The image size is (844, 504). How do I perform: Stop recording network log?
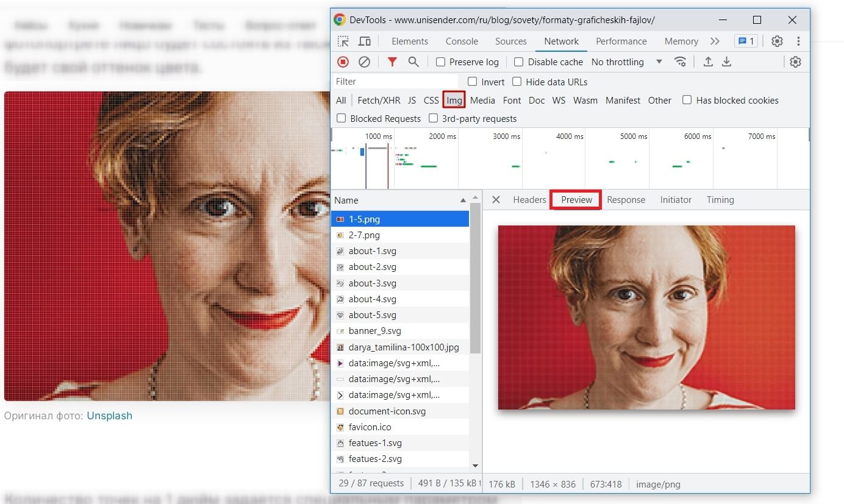coord(343,62)
